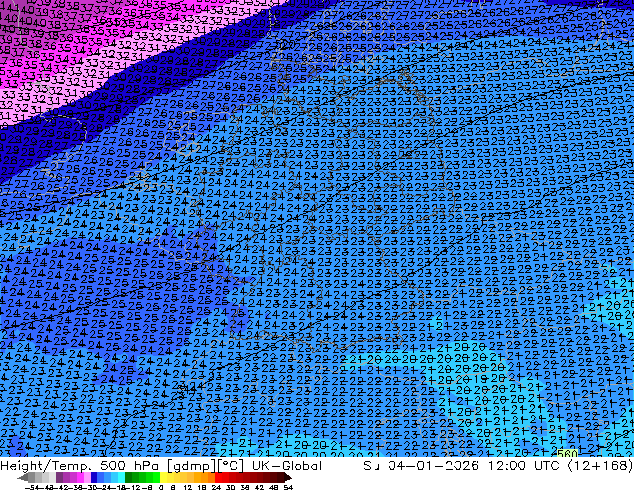Screen dimensions: 634x490
Task: Click the cyan swatch above the -18 label
Action: tap(121, 478)
